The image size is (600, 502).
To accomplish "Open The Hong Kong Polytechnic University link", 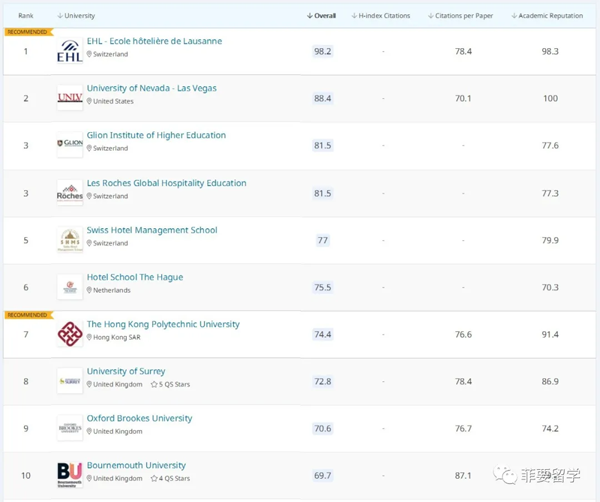I will [x=163, y=324].
